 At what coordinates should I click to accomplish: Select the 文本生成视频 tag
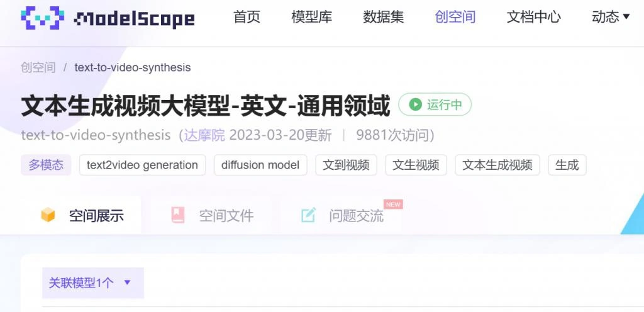click(497, 165)
